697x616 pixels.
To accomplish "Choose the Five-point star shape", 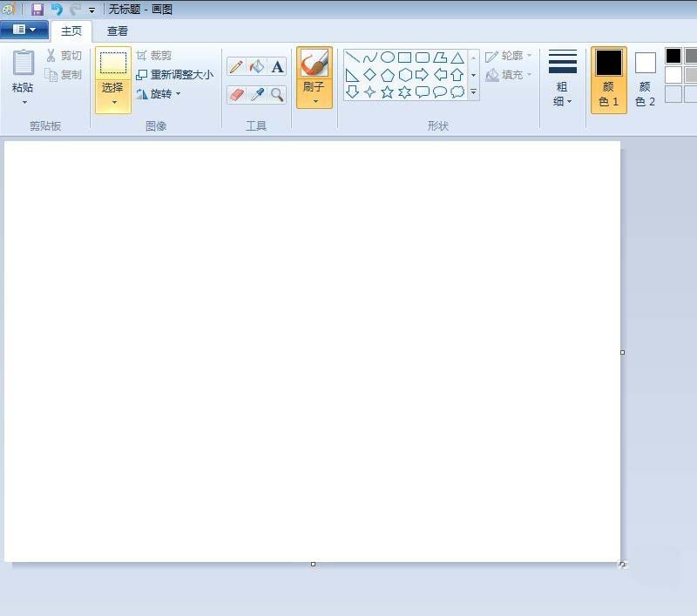I will click(387, 92).
